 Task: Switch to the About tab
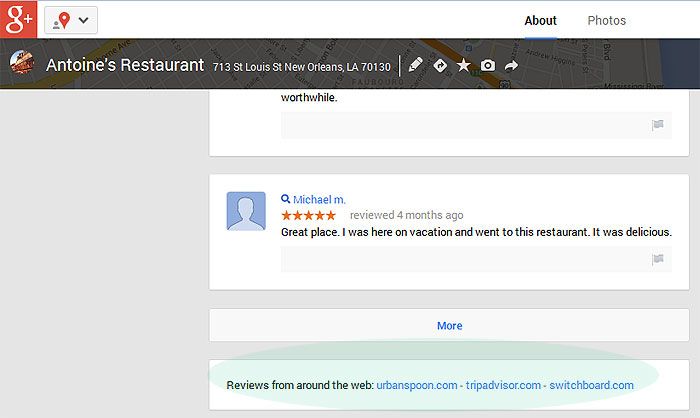(540, 20)
